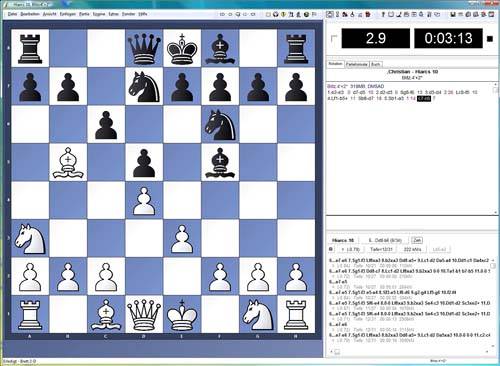Select the white queen on d1

coord(144,314)
